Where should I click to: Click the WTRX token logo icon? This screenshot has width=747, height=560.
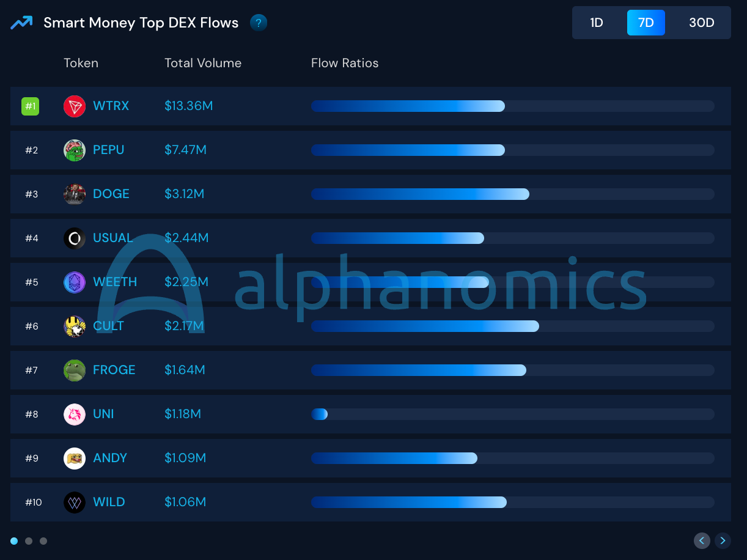[x=75, y=106]
